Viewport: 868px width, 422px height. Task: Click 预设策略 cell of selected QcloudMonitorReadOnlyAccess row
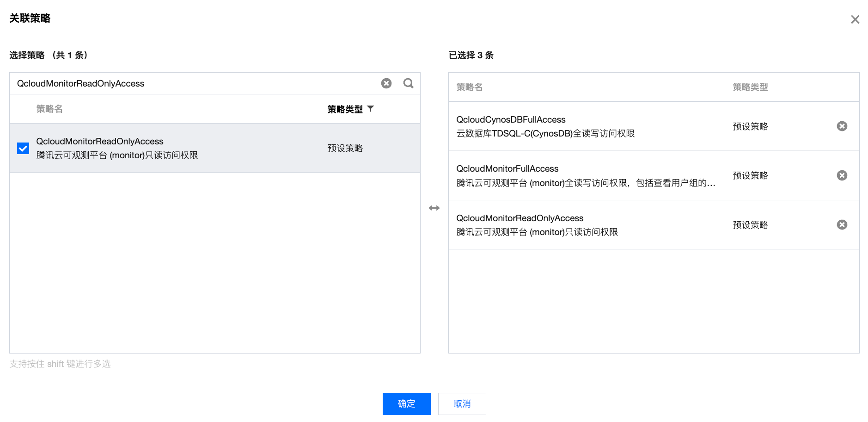tap(751, 225)
